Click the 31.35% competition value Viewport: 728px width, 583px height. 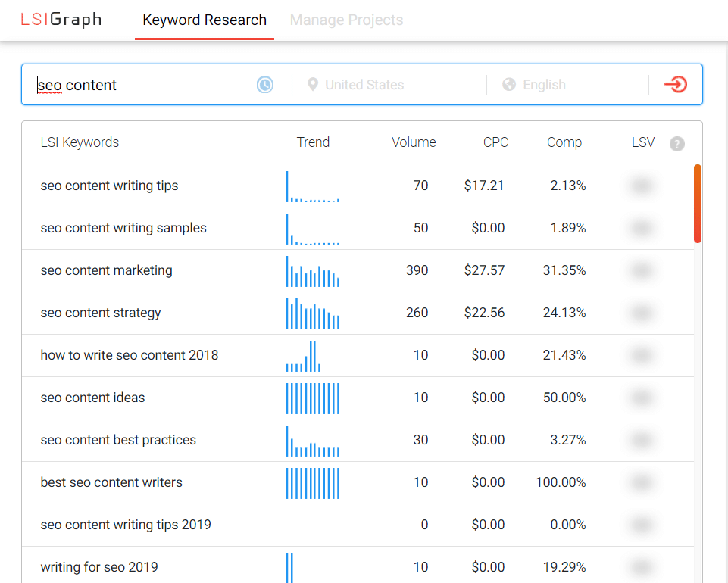pyautogui.click(x=564, y=270)
